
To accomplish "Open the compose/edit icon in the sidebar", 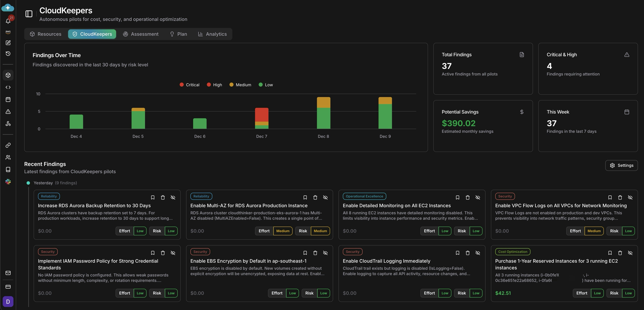I will [8, 43].
